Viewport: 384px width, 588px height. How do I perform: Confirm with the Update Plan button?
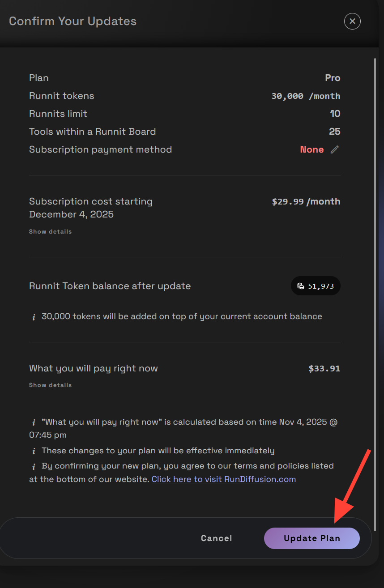pos(311,538)
